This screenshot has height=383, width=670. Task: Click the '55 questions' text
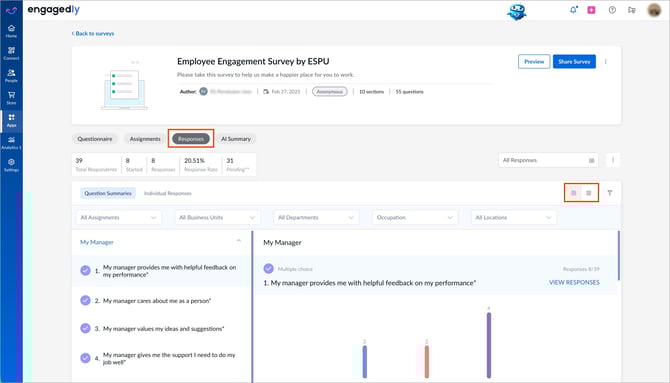click(409, 92)
